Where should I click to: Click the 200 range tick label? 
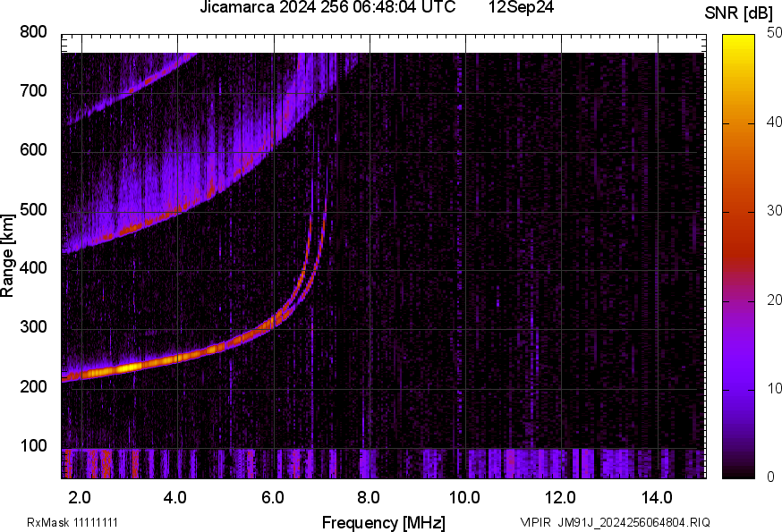[x=33, y=386]
